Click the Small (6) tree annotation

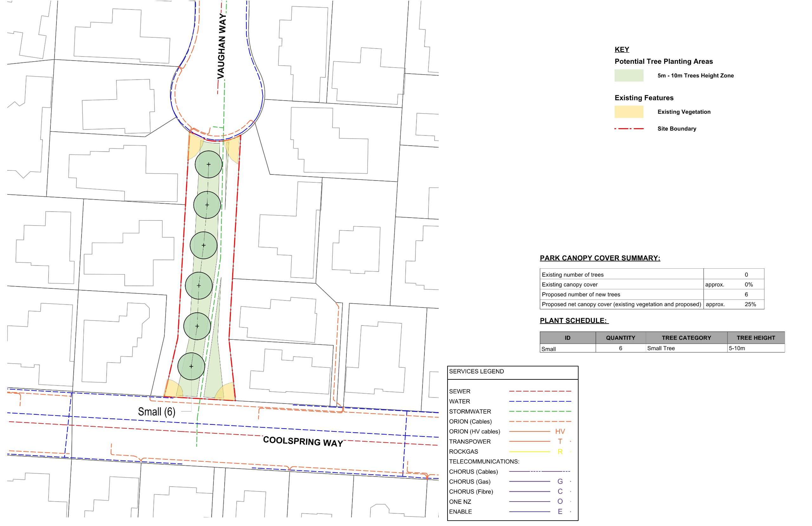click(x=156, y=412)
